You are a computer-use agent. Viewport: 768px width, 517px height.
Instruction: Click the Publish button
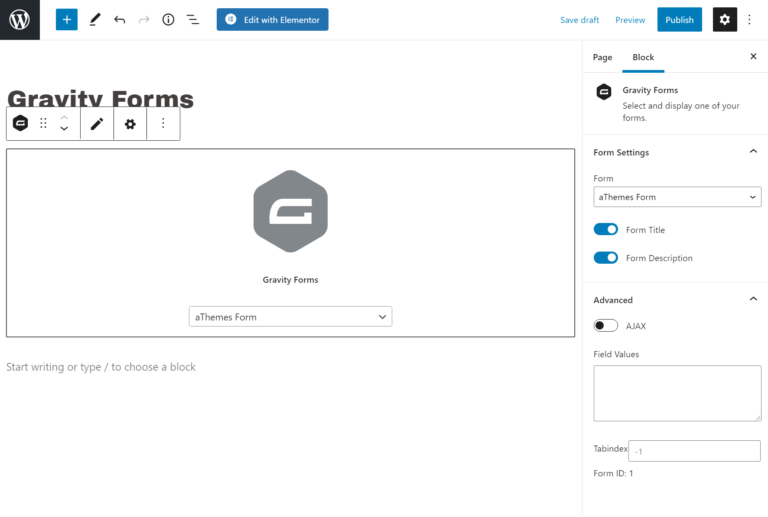click(679, 20)
